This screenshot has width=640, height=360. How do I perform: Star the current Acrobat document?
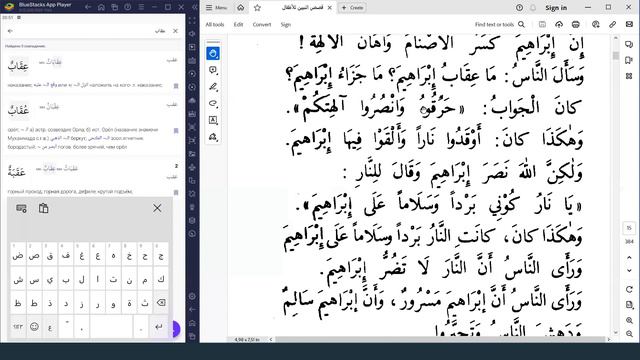click(x=257, y=8)
